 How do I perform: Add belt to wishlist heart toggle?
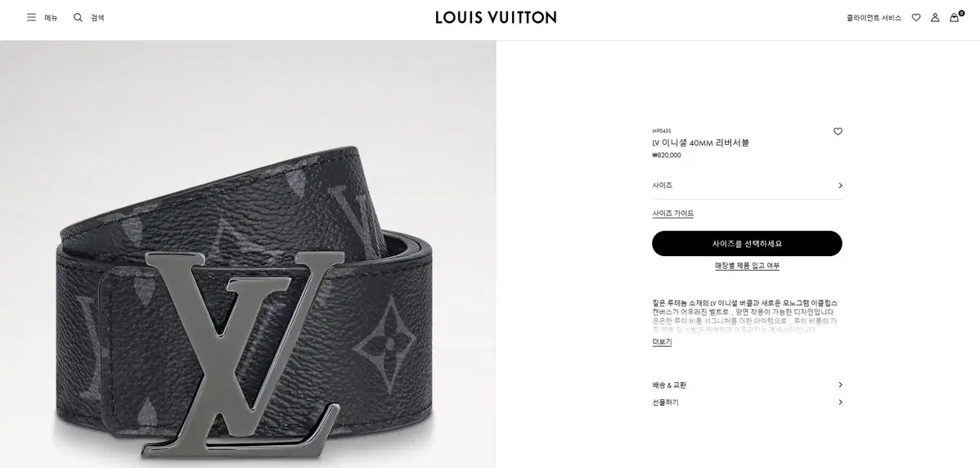tap(838, 131)
